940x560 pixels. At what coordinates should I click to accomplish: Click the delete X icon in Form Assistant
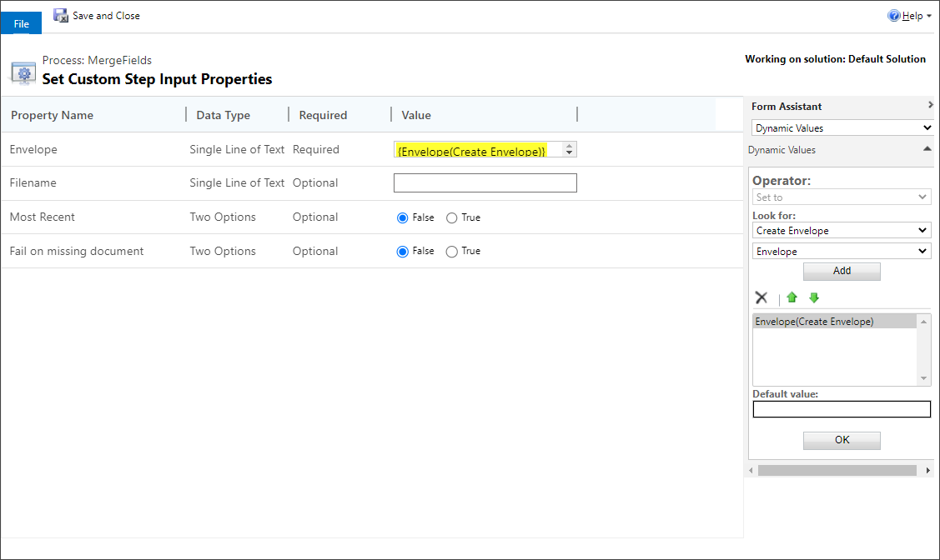(x=761, y=297)
